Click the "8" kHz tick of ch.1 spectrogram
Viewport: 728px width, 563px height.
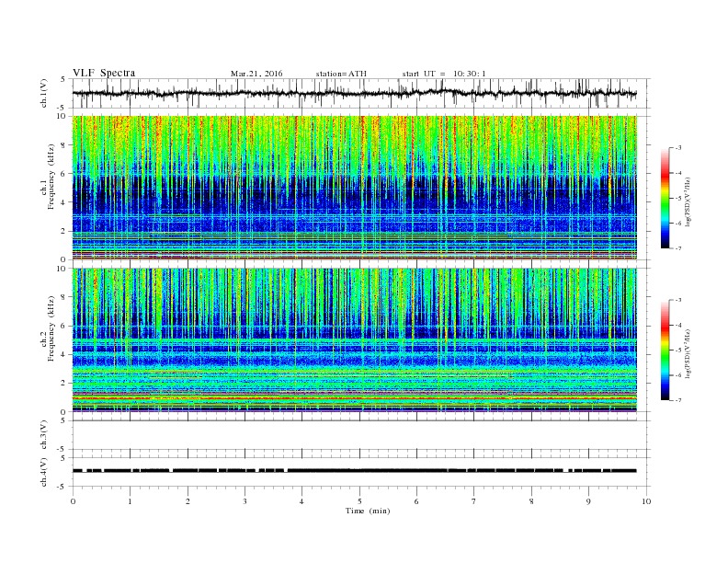point(63,145)
